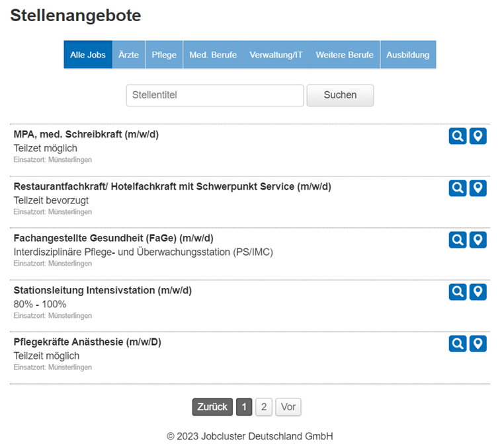Focus the Stellentitel search field
The height and width of the screenshot is (448, 500).
[x=214, y=95]
